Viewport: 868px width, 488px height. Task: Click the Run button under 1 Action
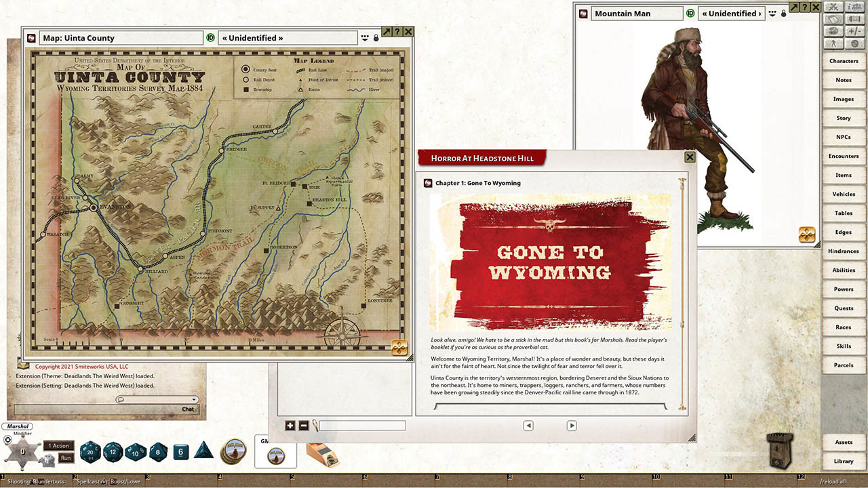click(x=66, y=457)
